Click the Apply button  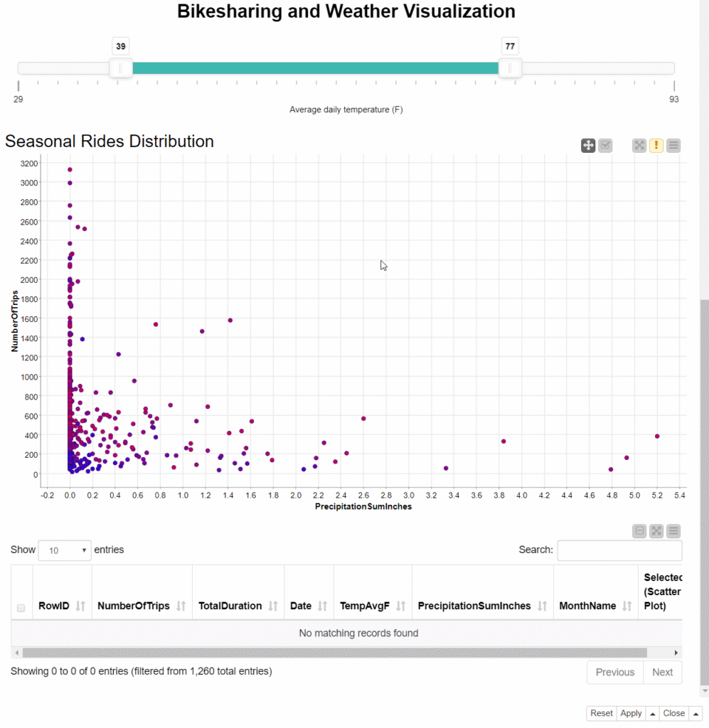click(631, 713)
